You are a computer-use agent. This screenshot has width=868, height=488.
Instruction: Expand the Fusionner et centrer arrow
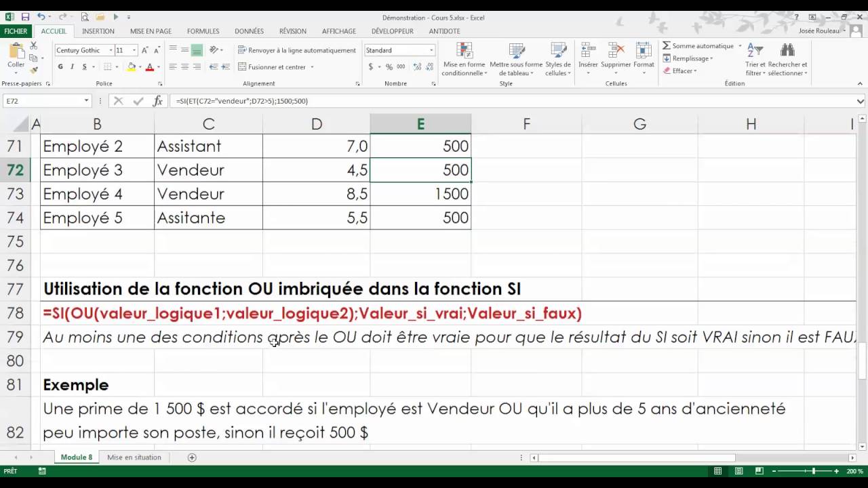[312, 67]
